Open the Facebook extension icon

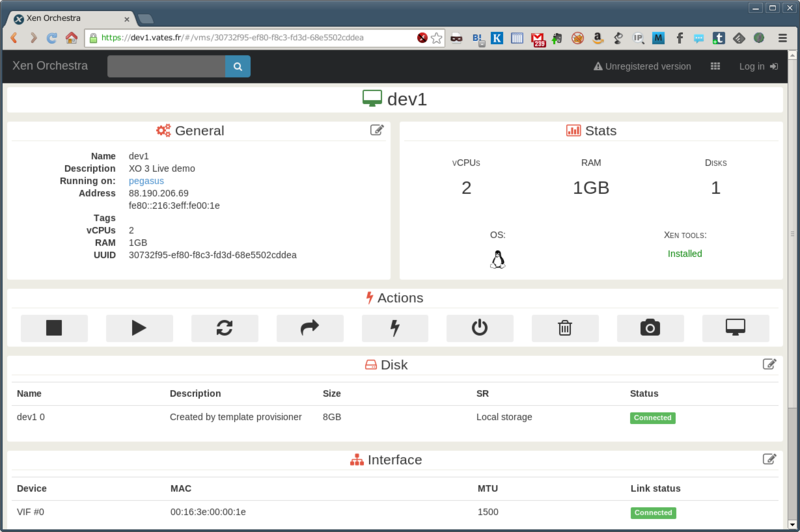[x=680, y=38]
